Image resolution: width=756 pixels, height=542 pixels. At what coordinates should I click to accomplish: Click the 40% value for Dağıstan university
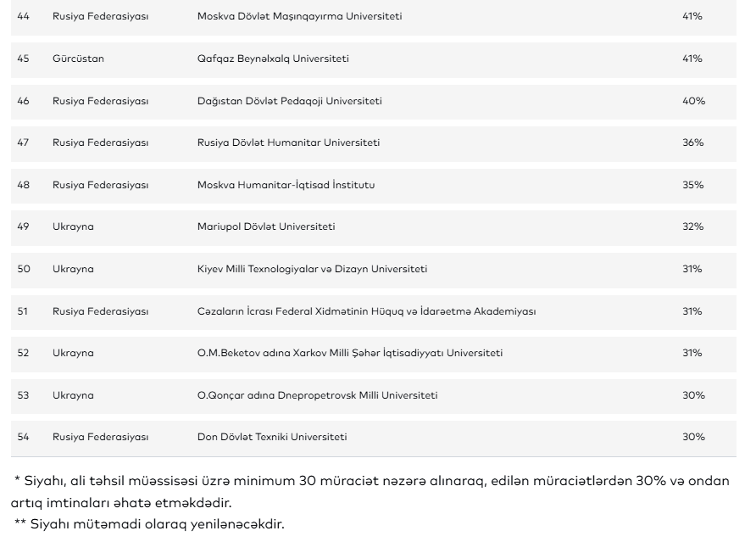pos(693,101)
